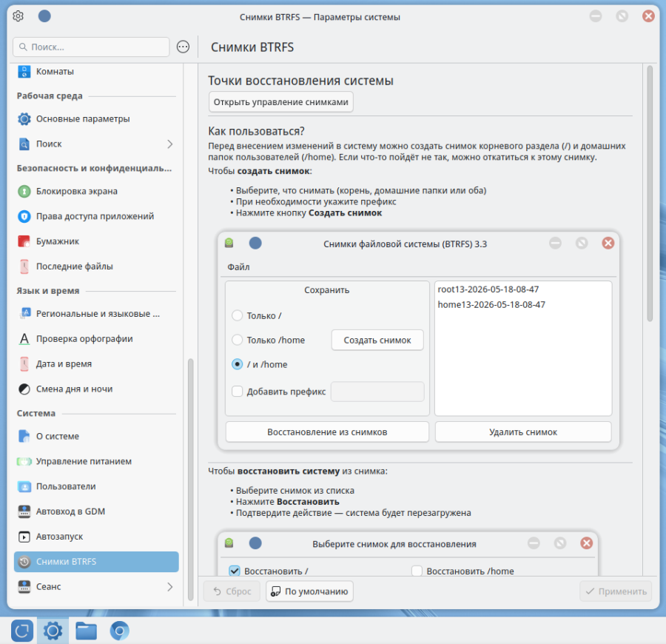Show О системе information page
Viewport: 666px width, 644px height.
point(96,436)
